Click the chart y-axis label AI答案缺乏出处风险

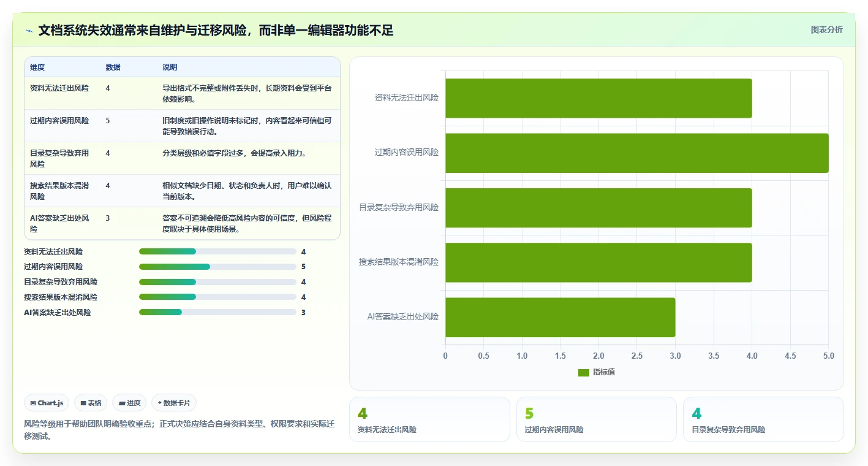point(403,317)
